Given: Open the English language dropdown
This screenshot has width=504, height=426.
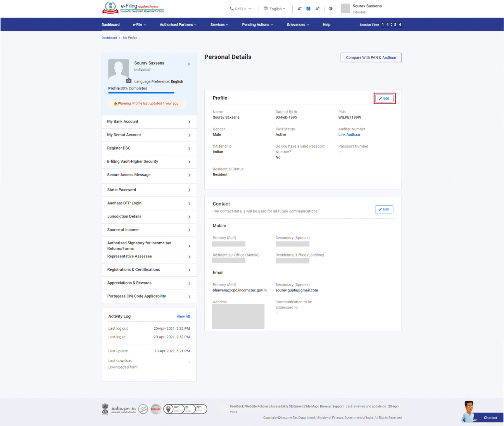Looking at the screenshot, I should (275, 9).
